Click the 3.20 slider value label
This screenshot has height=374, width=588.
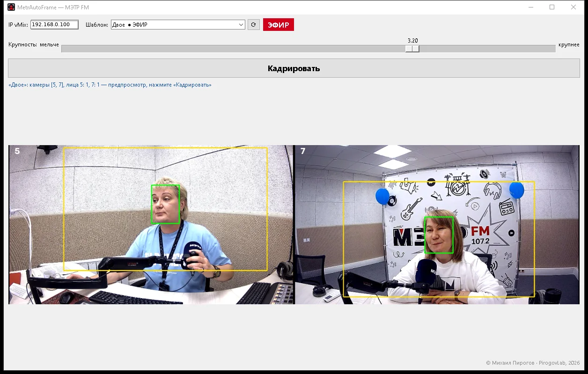[x=412, y=41]
